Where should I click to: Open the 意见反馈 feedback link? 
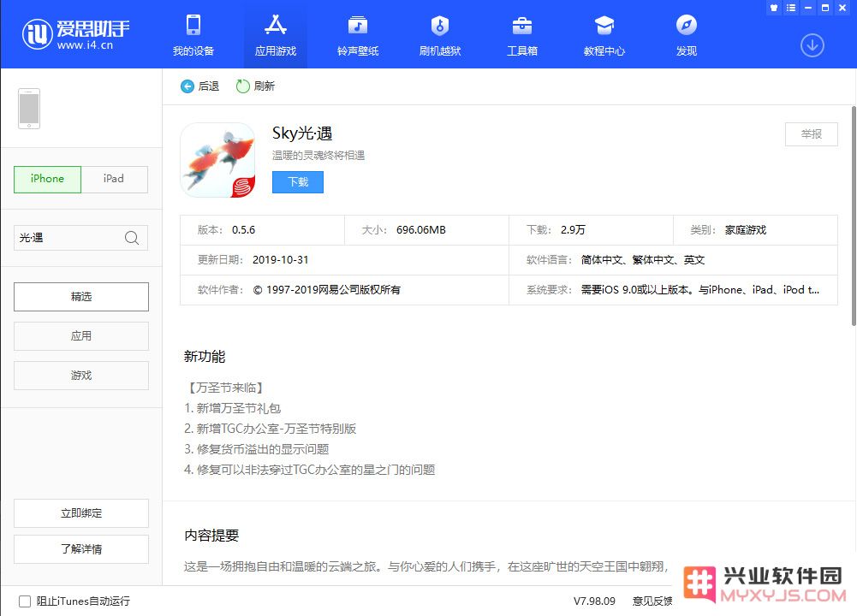(x=652, y=601)
